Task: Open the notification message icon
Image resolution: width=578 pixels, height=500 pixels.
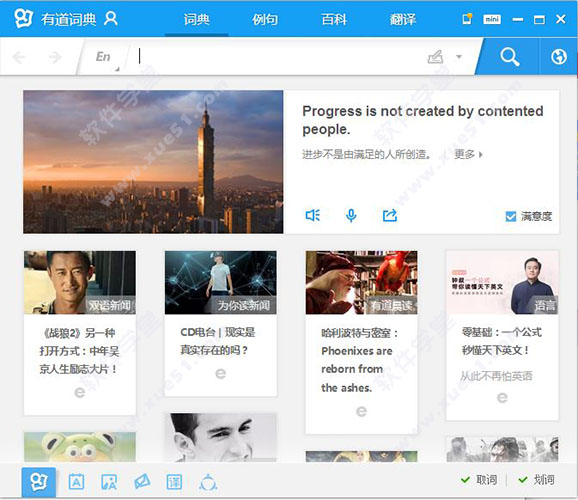Action: coord(467,18)
